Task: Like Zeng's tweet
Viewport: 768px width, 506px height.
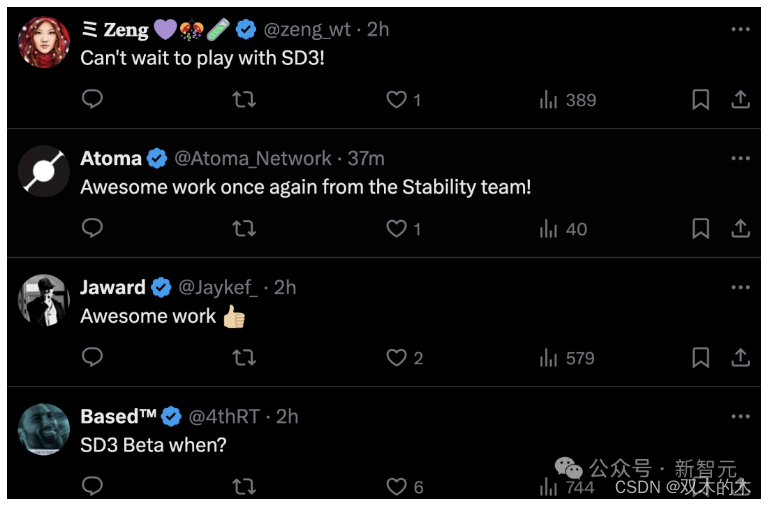Action: [397, 99]
